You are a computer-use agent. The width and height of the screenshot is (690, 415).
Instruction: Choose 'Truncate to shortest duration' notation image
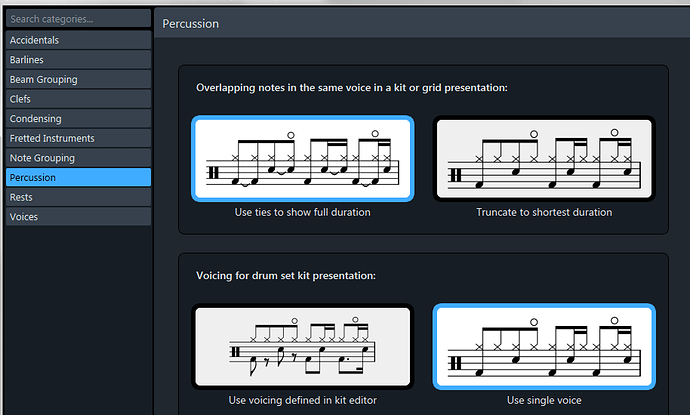click(543, 159)
